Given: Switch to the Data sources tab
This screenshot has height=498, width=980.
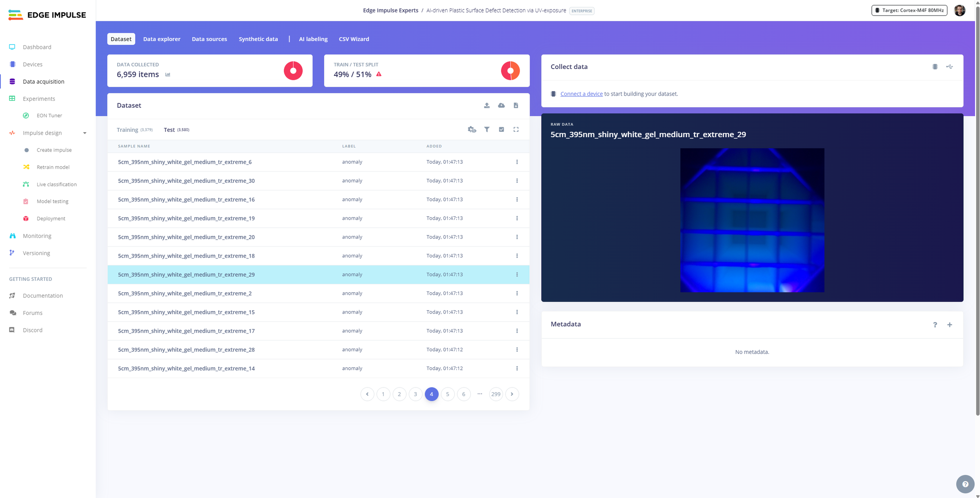Looking at the screenshot, I should pyautogui.click(x=209, y=39).
